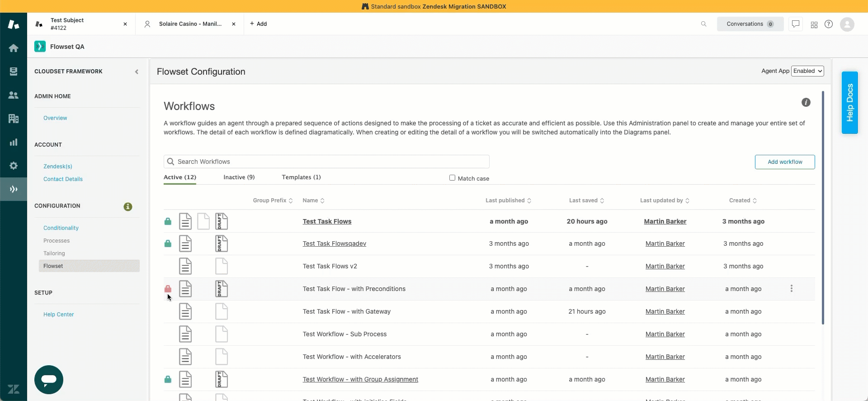
Task: Click the red lock on Preconditions row
Action: (168, 289)
